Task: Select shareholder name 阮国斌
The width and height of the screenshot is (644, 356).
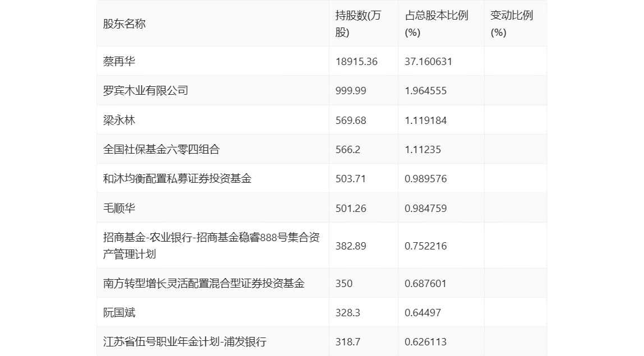Action: click(x=119, y=312)
